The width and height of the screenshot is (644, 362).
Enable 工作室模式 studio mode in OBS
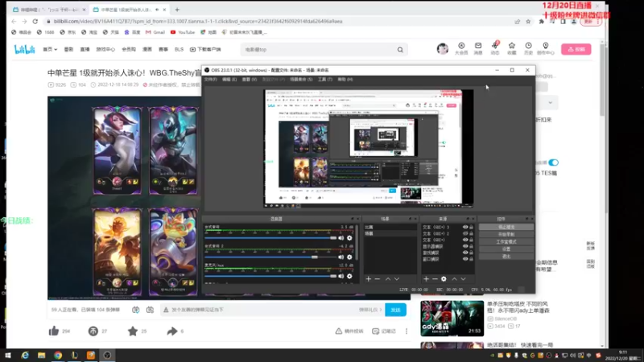pos(506,242)
